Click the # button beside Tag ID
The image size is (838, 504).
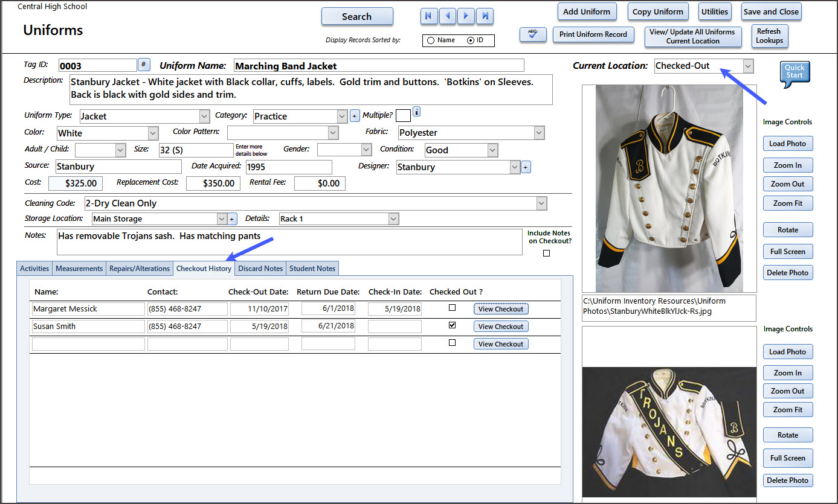[x=144, y=65]
